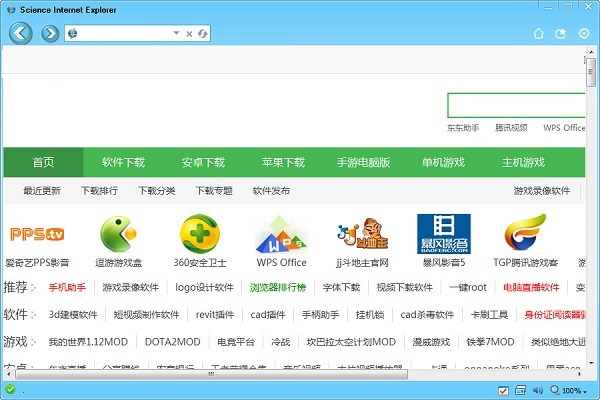The height and width of the screenshot is (400, 600).
Task: Open Favorites star icon
Action: (560, 34)
